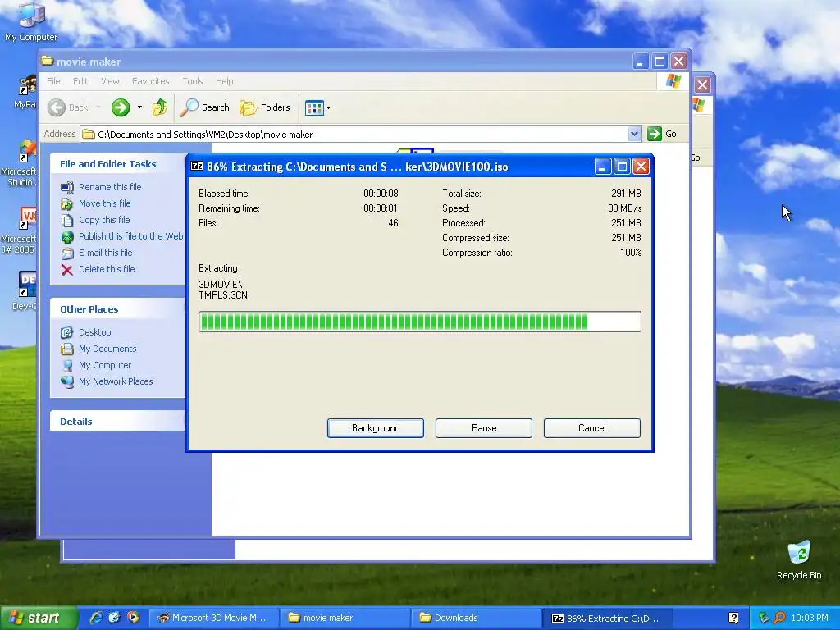Screen dimensions: 840x630
Task: Open the Tools menu
Action: 192,81
